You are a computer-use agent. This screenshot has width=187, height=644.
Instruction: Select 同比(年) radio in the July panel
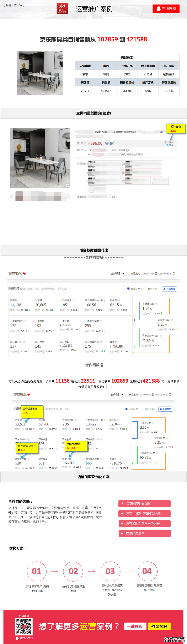click(x=145, y=289)
